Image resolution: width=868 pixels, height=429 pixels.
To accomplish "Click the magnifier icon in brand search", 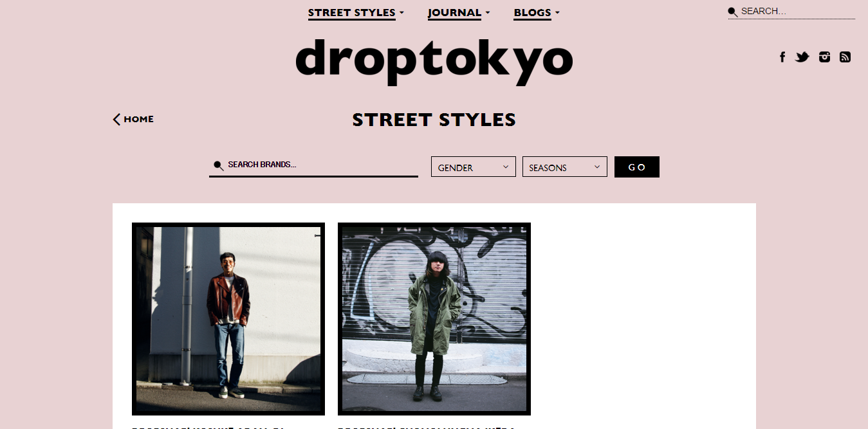I will click(218, 165).
